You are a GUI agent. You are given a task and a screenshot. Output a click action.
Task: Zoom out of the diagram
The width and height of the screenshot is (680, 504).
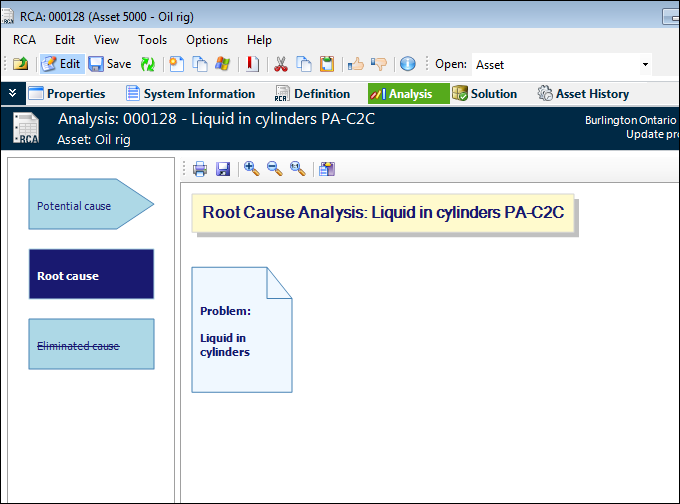(275, 169)
